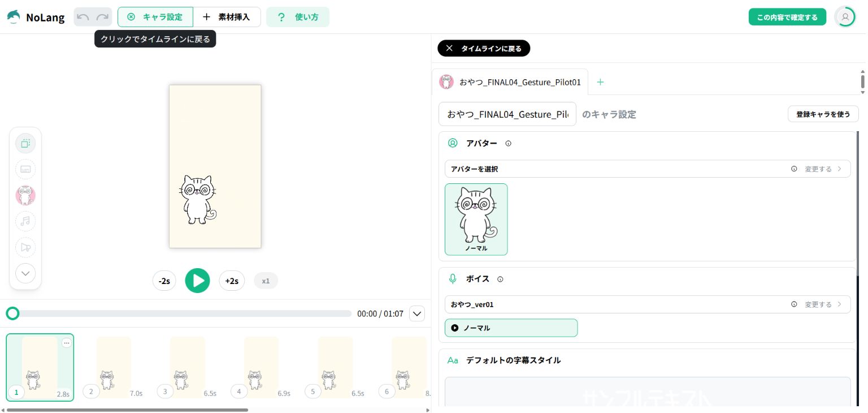The width and height of the screenshot is (868, 413).
Task: Select the ノーマル avatar thumbnail
Action: 476,219
